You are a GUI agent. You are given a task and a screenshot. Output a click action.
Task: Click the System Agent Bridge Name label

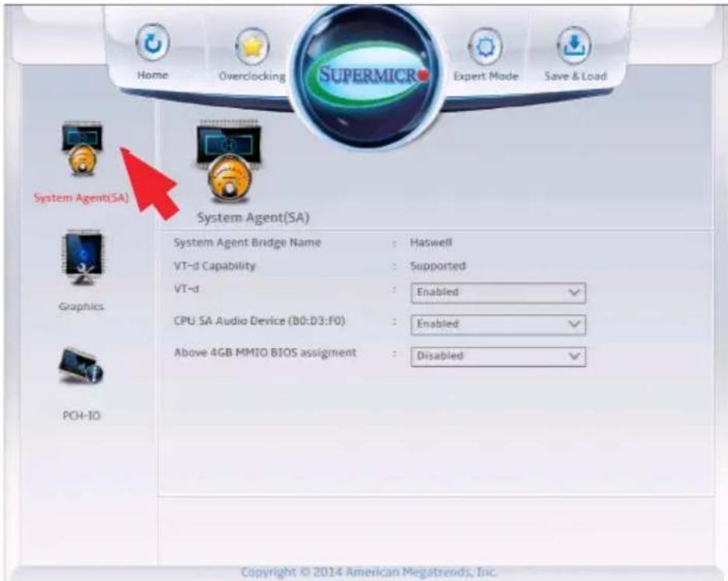(247, 242)
